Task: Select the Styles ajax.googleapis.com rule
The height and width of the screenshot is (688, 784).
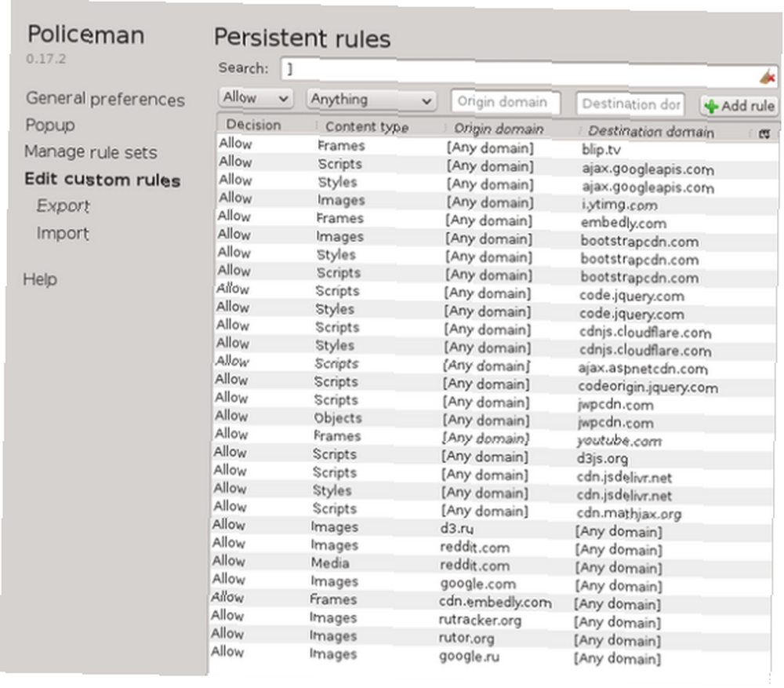Action: pyautogui.click(x=496, y=183)
